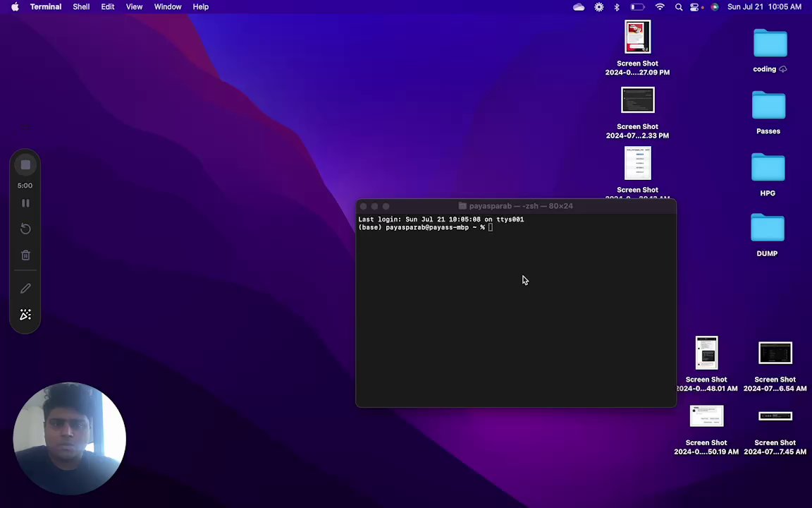The height and width of the screenshot is (508, 812).
Task: Select the DUMP folder
Action: click(x=768, y=235)
